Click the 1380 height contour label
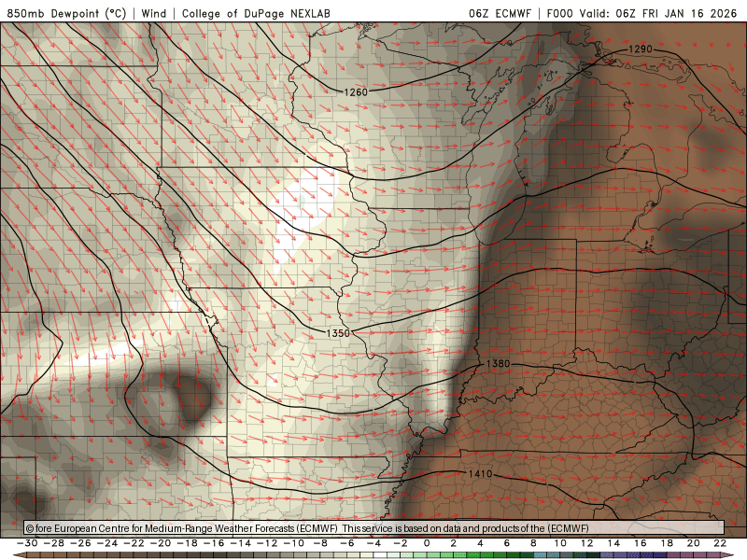 (x=499, y=363)
